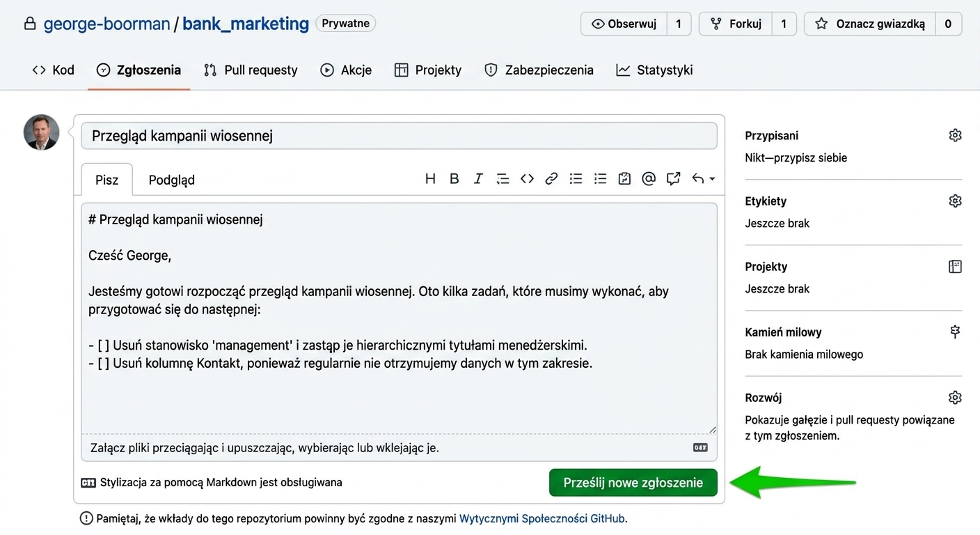
Task: Insert a bulleted list
Action: tap(576, 179)
